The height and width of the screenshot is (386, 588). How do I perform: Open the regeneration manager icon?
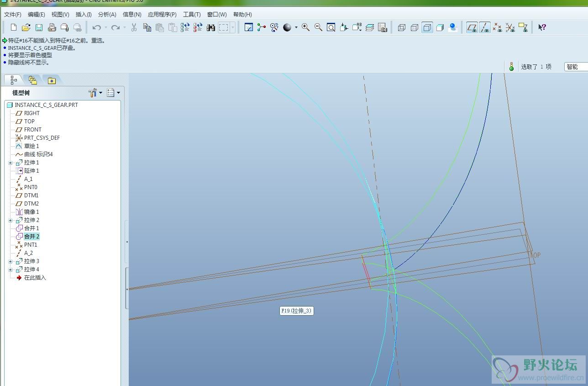click(198, 27)
